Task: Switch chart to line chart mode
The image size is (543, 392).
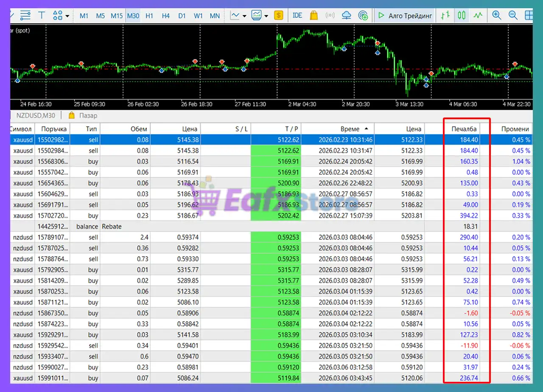Action: pos(478,15)
